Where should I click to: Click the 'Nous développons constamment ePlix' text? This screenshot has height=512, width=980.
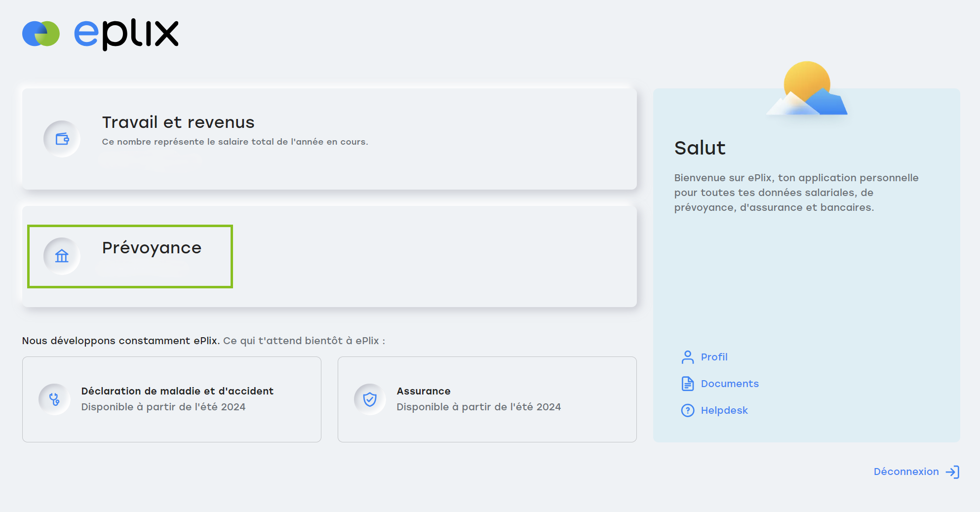(120, 341)
